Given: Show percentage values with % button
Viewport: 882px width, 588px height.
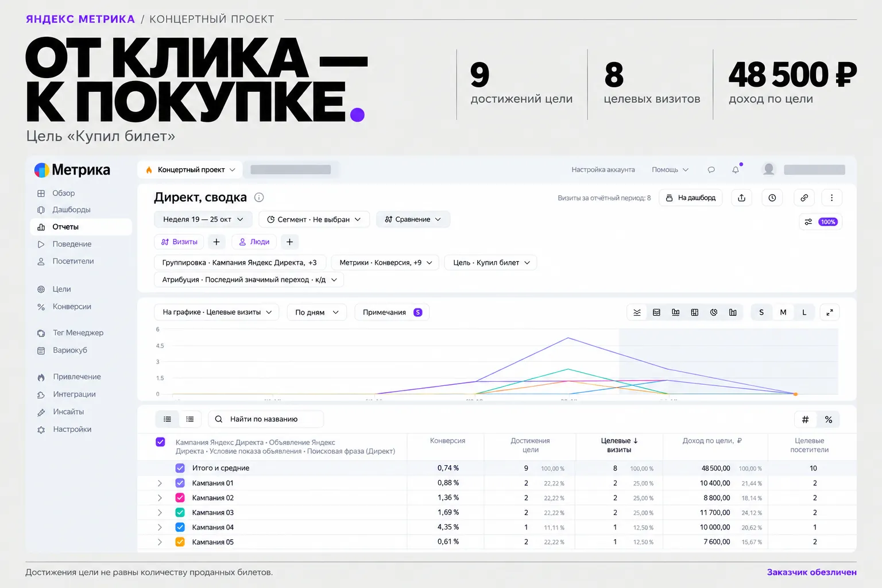Looking at the screenshot, I should [829, 420].
